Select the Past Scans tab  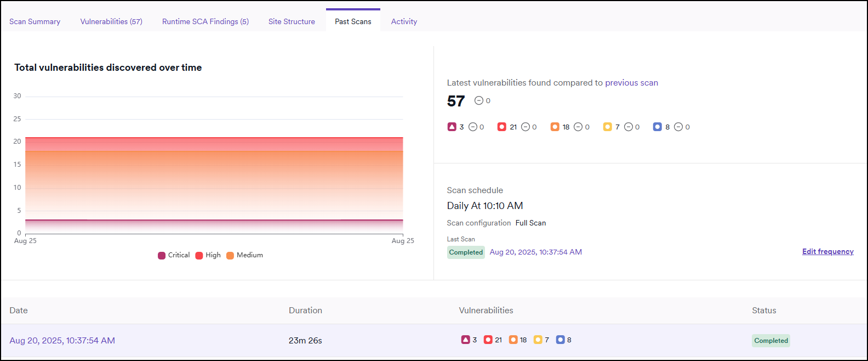click(353, 21)
